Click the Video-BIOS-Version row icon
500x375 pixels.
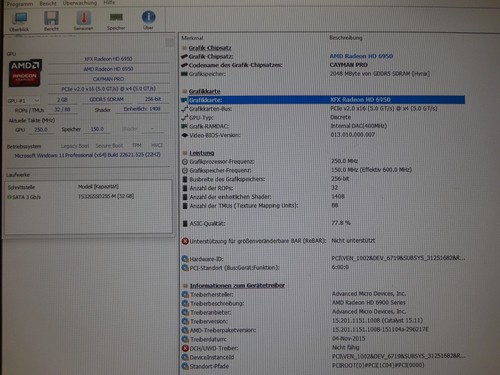tap(185, 135)
